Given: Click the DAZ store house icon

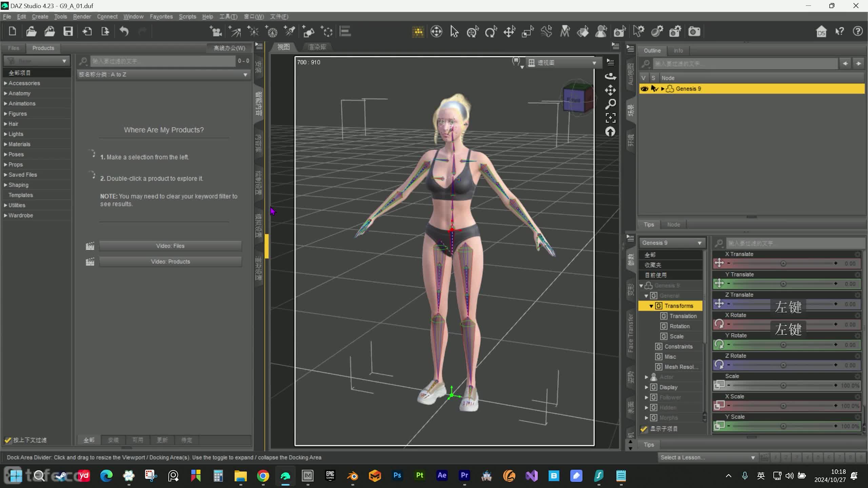Looking at the screenshot, I should 821,32.
